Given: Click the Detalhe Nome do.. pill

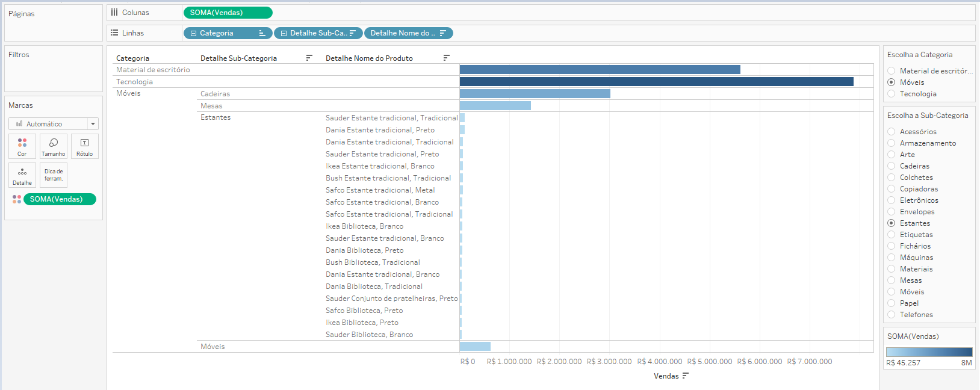Looking at the screenshot, I should (x=408, y=33).
